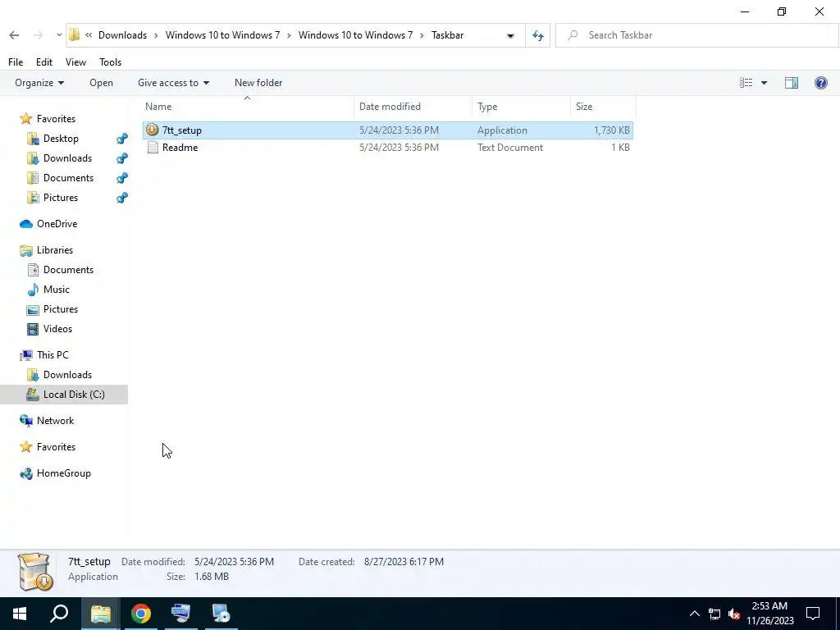This screenshot has width=840, height=630.
Task: Select the 7tt_setup installer icon
Action: (x=152, y=130)
